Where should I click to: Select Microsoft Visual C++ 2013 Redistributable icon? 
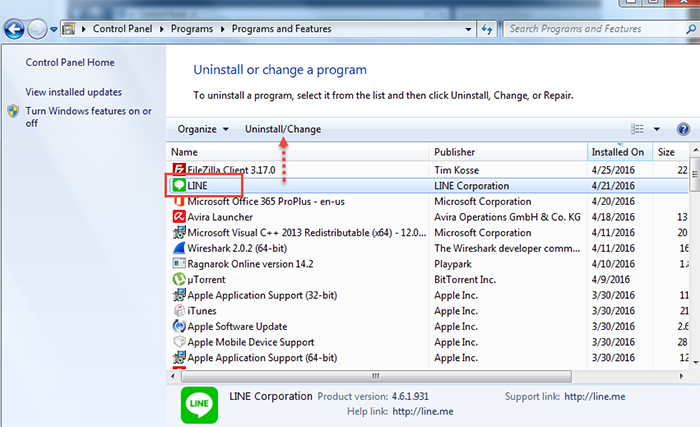[179, 232]
